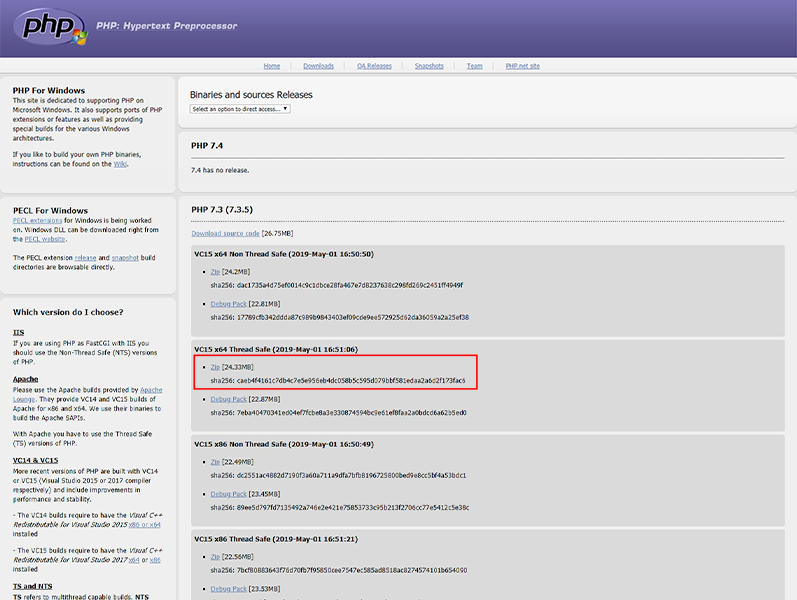Download Debug Pack of VC15 x64 Thread Safe
Viewport: 797px width, 600px height.
tap(229, 399)
